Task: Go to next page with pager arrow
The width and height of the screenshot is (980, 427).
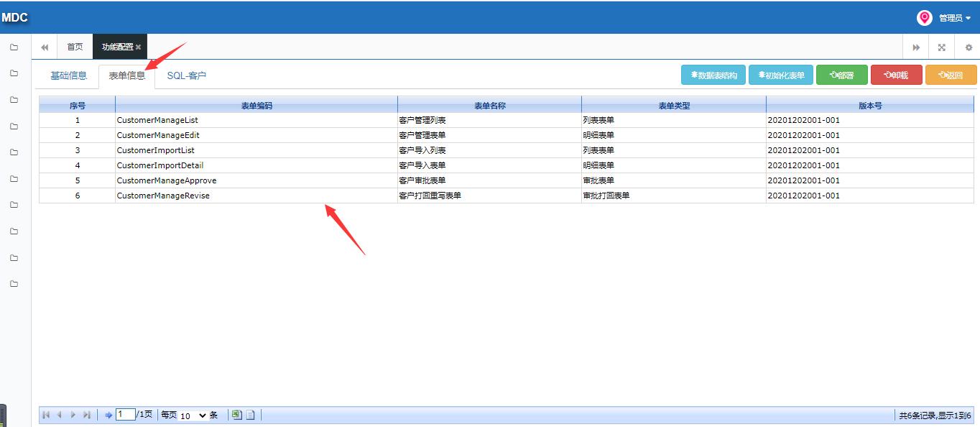Action: coord(73,415)
